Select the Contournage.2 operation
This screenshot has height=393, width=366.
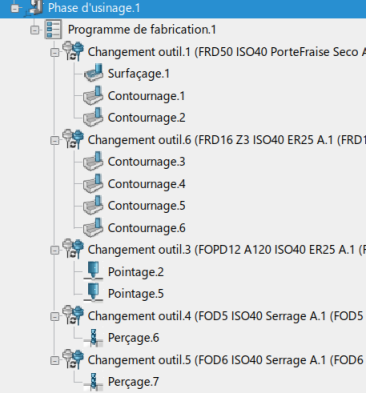coord(146,118)
